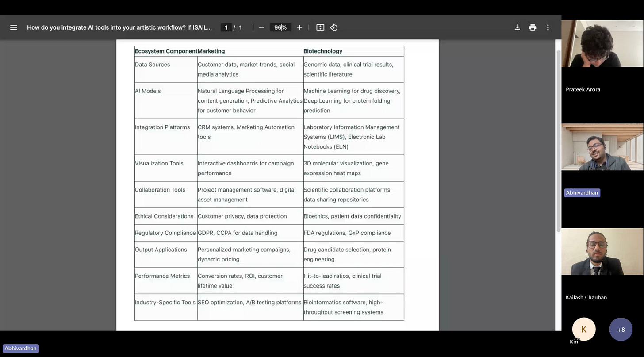
Task: Open the more actions three-dot menu
Action: [548, 27]
